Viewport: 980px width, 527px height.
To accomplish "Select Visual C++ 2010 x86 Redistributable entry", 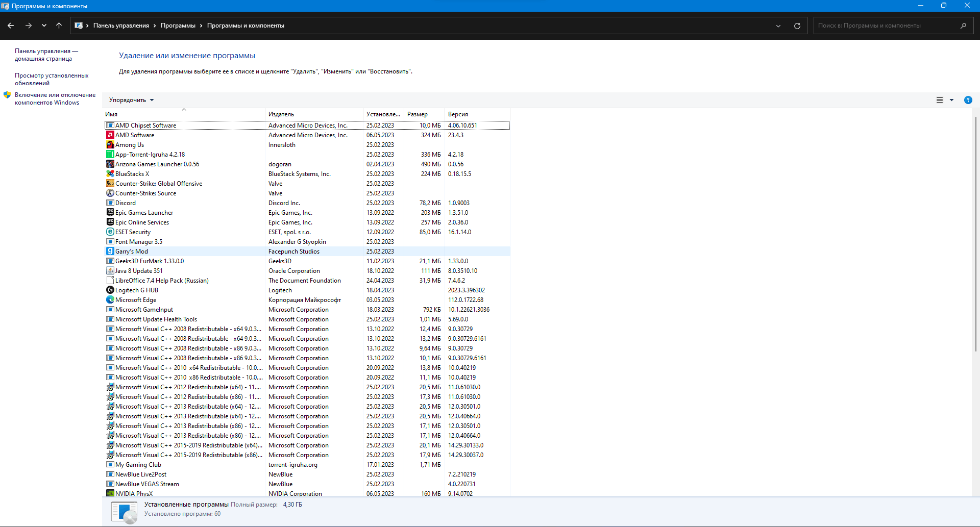I will click(x=307, y=378).
